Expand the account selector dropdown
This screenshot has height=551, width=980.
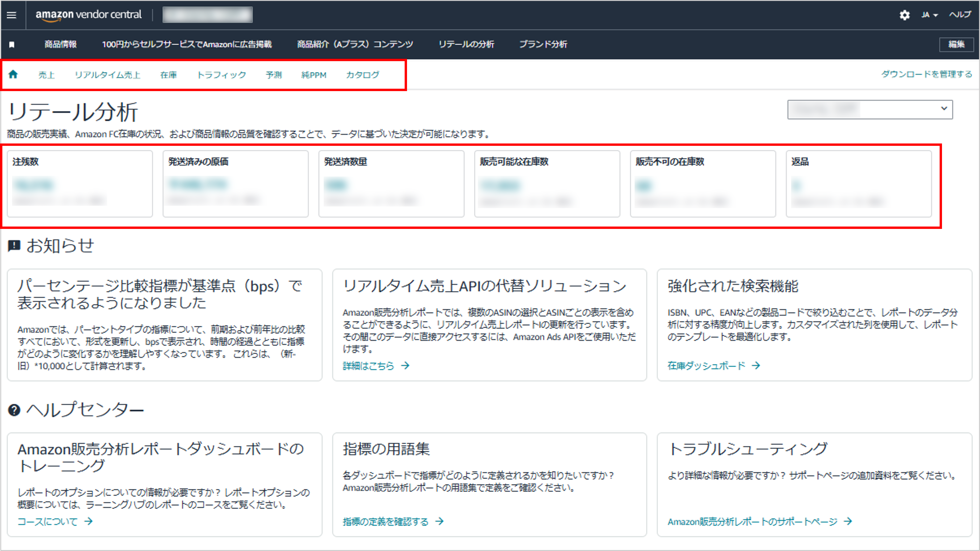coord(870,109)
